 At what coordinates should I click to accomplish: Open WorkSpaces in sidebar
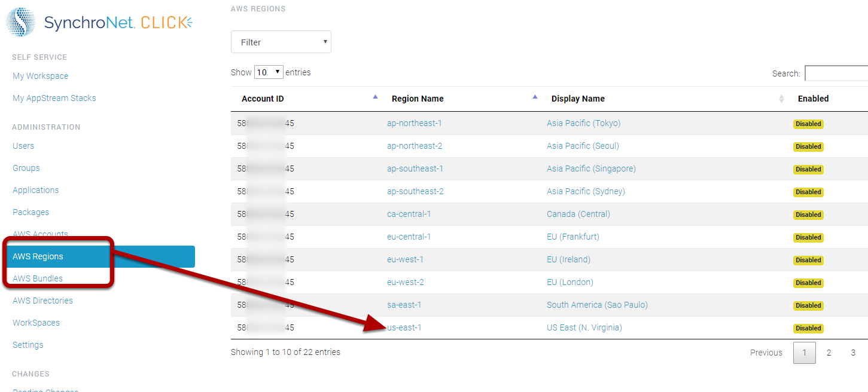pyautogui.click(x=36, y=323)
